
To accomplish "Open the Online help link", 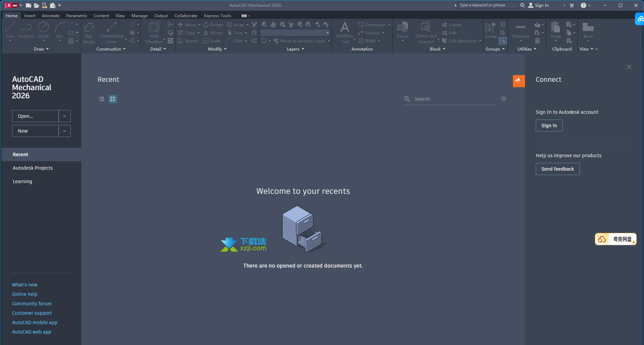I will coord(25,294).
